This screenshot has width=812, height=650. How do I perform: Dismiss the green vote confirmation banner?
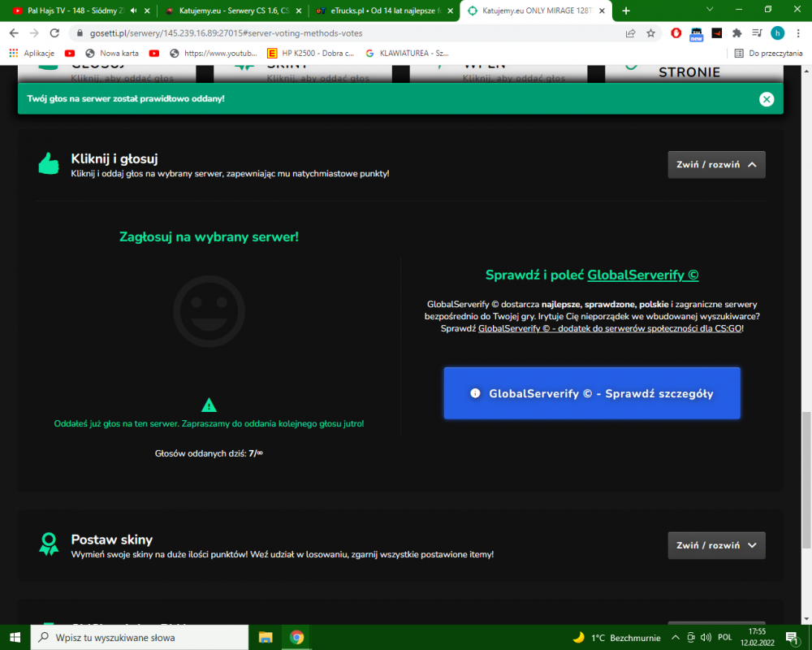pos(767,99)
